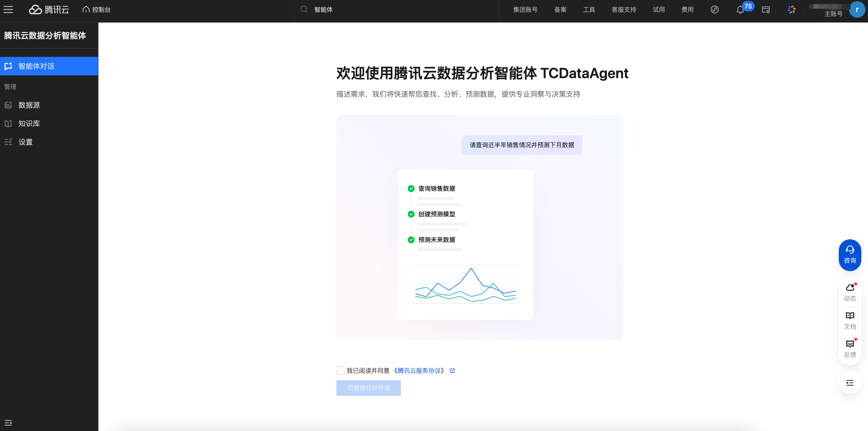Open 数据源 in sidebar

tap(49, 105)
